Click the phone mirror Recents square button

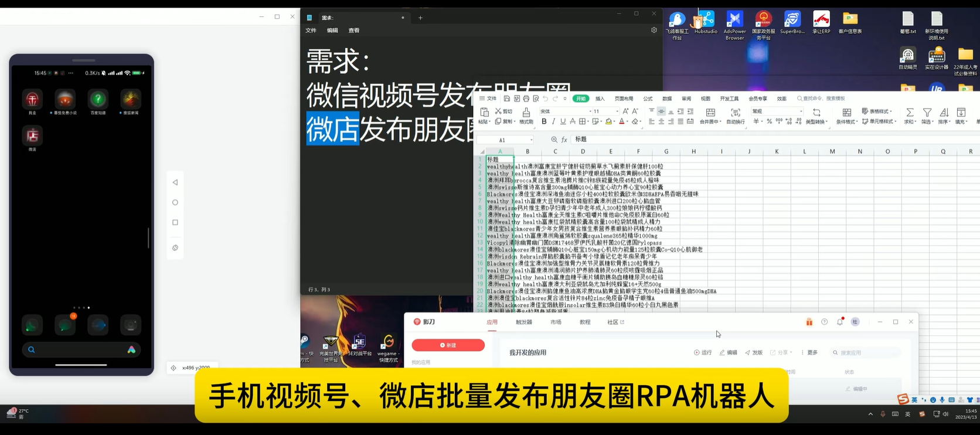(x=175, y=222)
